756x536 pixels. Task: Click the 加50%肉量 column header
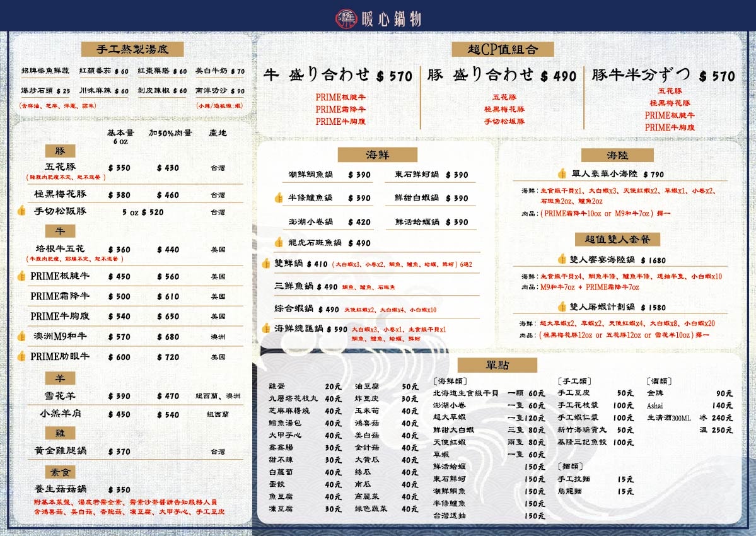[170, 133]
